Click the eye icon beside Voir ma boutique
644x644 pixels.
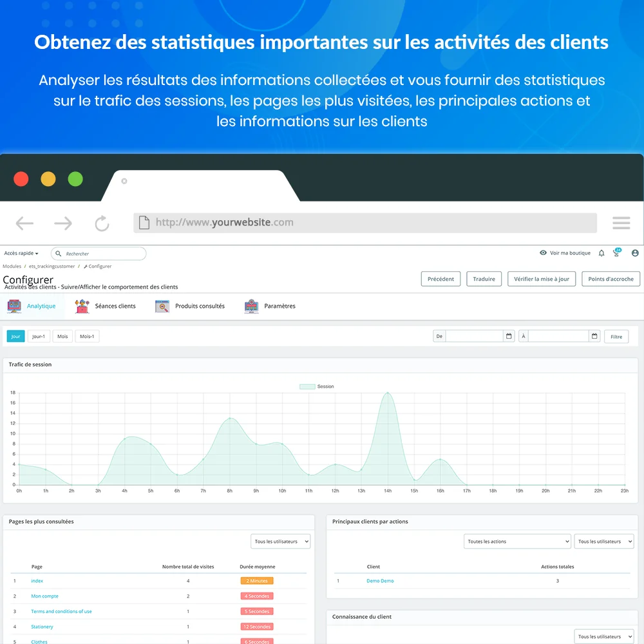543,253
